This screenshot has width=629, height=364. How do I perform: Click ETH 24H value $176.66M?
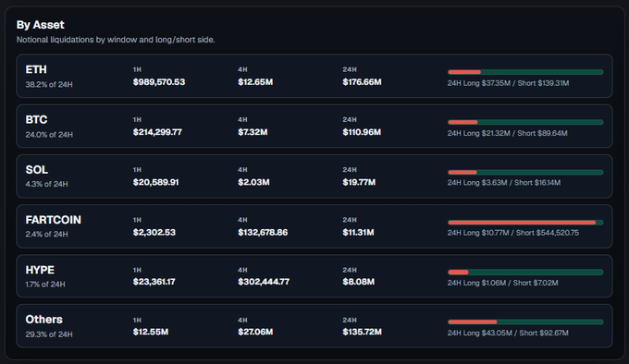point(362,82)
